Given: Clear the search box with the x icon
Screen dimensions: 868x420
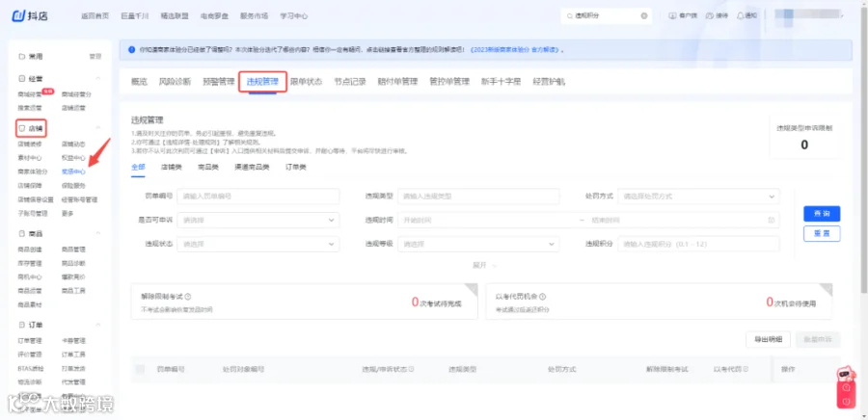Looking at the screenshot, I should 644,16.
